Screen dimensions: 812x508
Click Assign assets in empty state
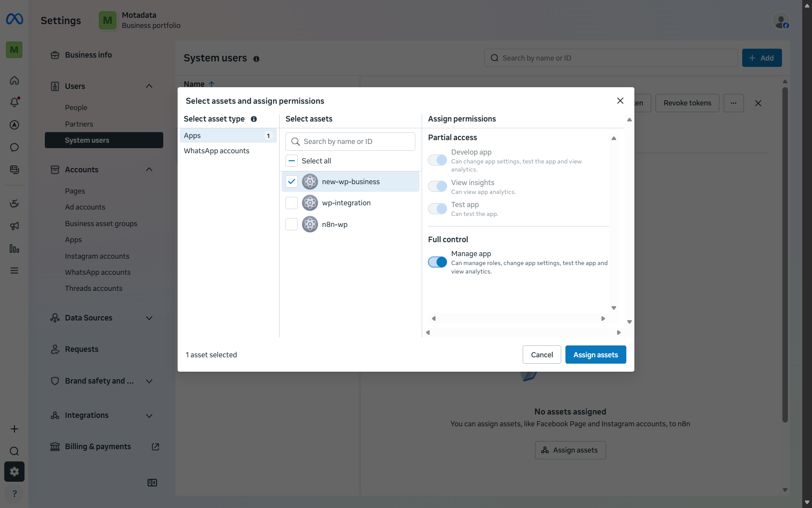pos(570,450)
